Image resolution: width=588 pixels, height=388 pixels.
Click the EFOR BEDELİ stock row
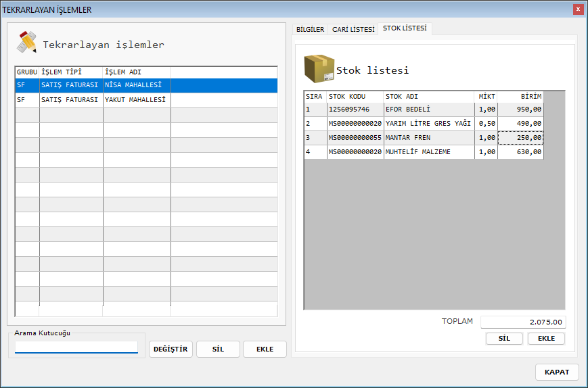coord(413,109)
